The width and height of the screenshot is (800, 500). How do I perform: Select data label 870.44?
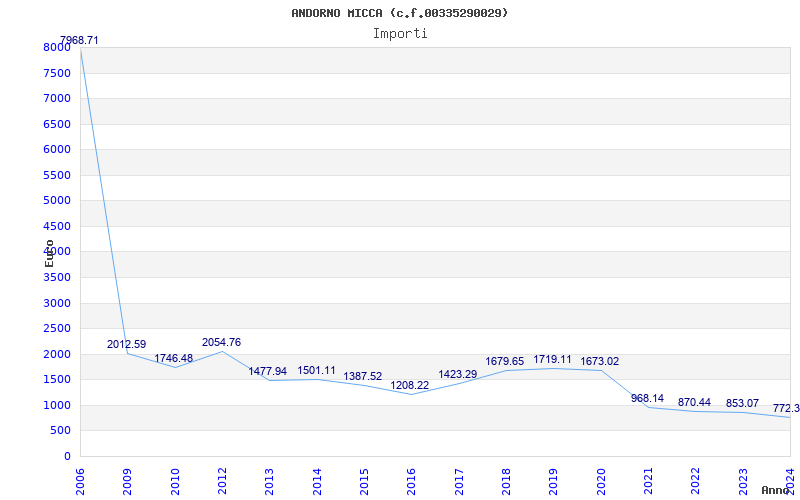694,403
